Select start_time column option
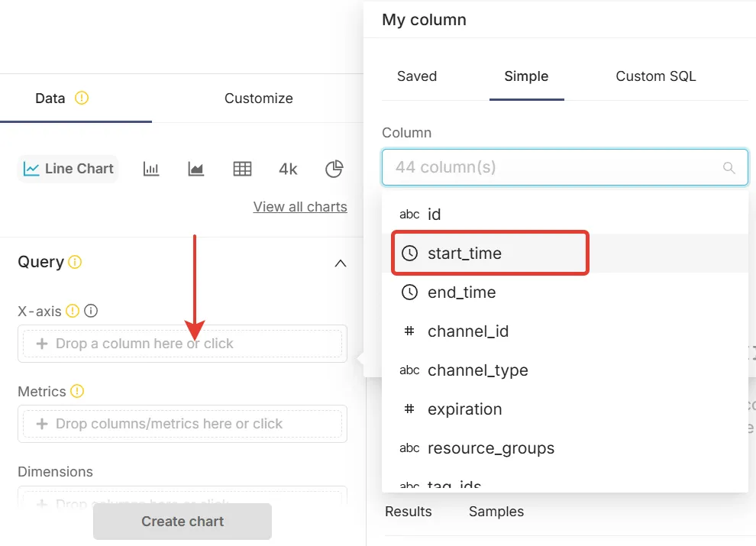Viewport: 756px width, 546px height. pyautogui.click(x=565, y=254)
